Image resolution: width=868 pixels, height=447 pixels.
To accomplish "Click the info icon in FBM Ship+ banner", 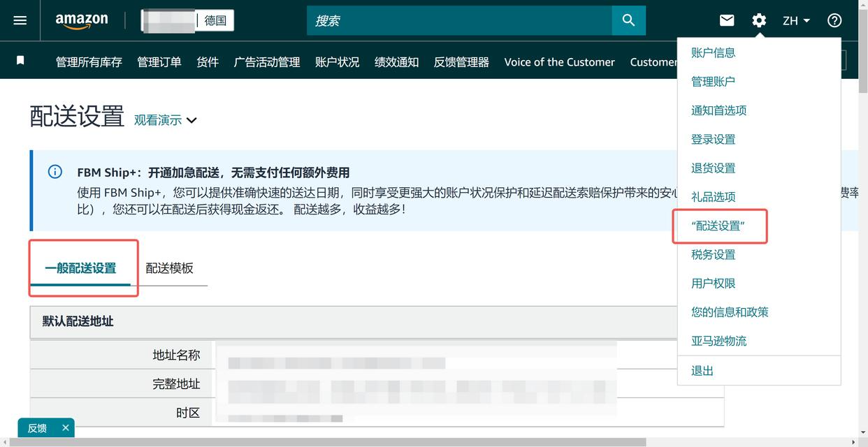I will click(55, 171).
